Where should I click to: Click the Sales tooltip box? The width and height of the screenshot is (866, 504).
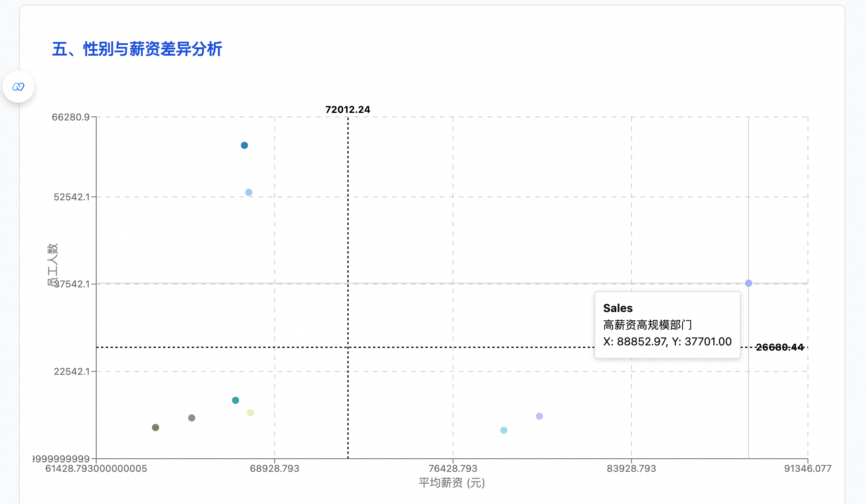pyautogui.click(x=667, y=325)
